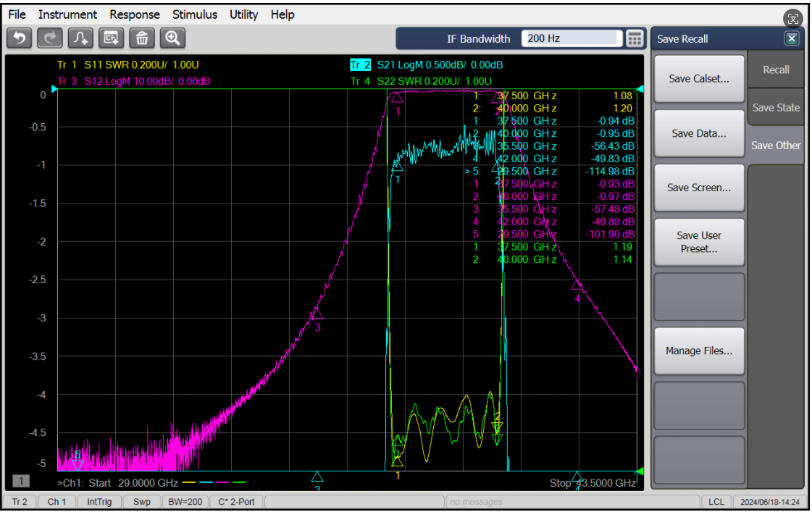Select the Save Other tab
Image resolution: width=812 pixels, height=512 pixels.
coord(776,146)
